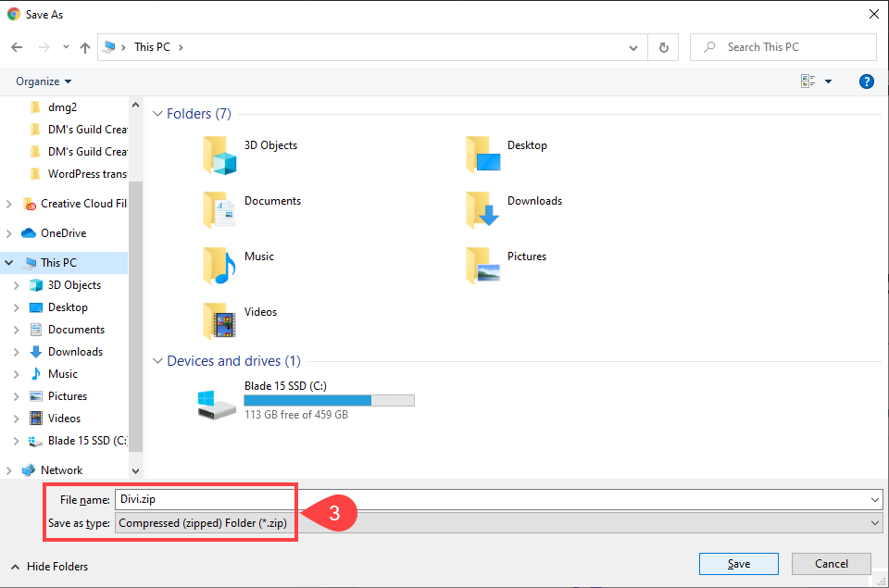Click the Back navigation arrow
This screenshot has width=889, height=588.
(17, 47)
